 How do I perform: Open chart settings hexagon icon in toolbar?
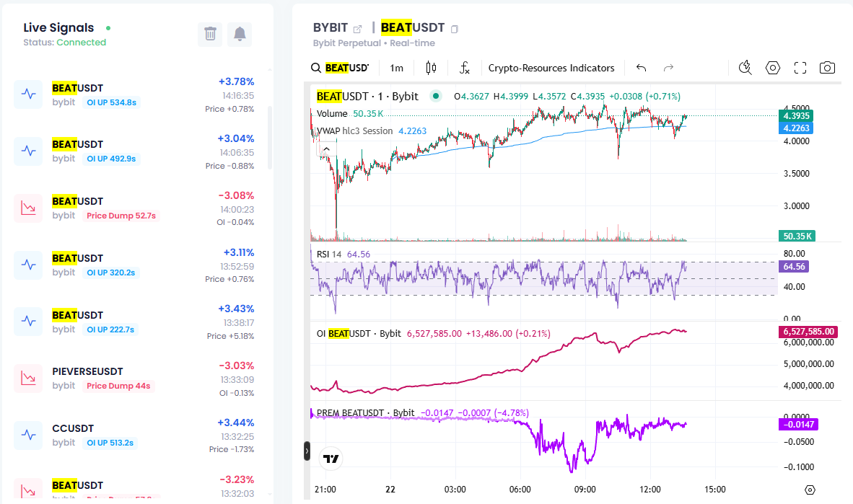point(773,68)
